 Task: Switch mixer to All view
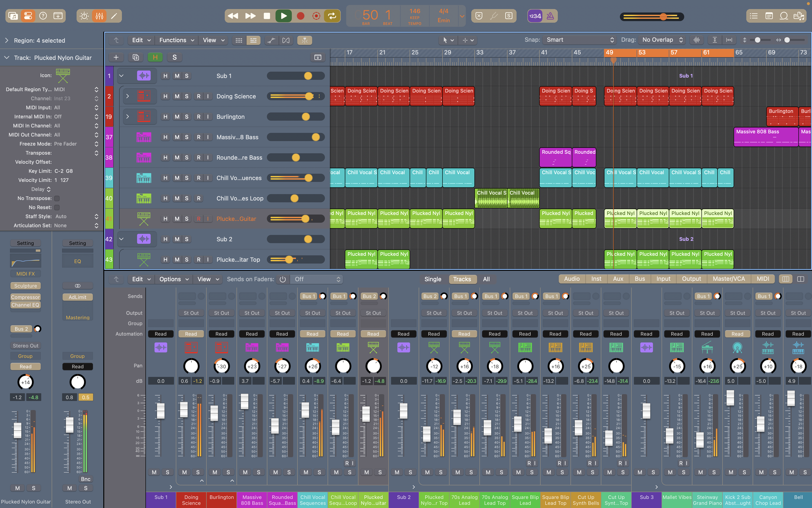(x=486, y=279)
